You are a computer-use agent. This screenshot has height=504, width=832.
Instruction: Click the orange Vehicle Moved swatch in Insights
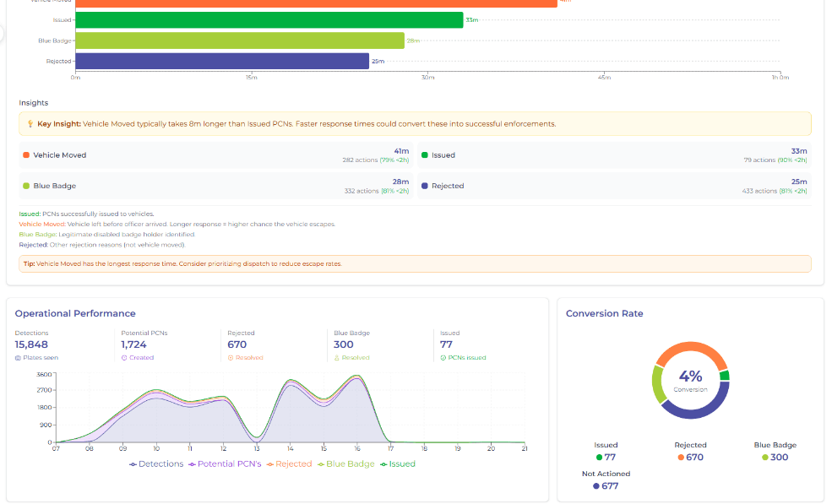(x=26, y=154)
